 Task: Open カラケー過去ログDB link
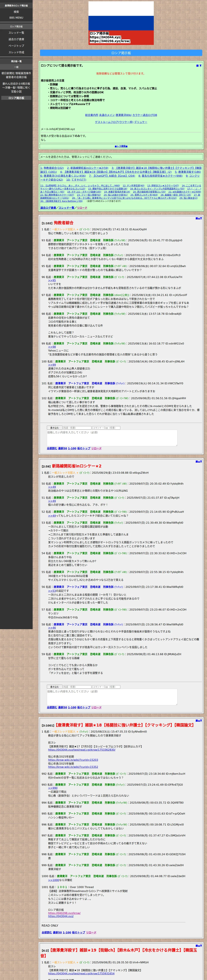[145, 115]
